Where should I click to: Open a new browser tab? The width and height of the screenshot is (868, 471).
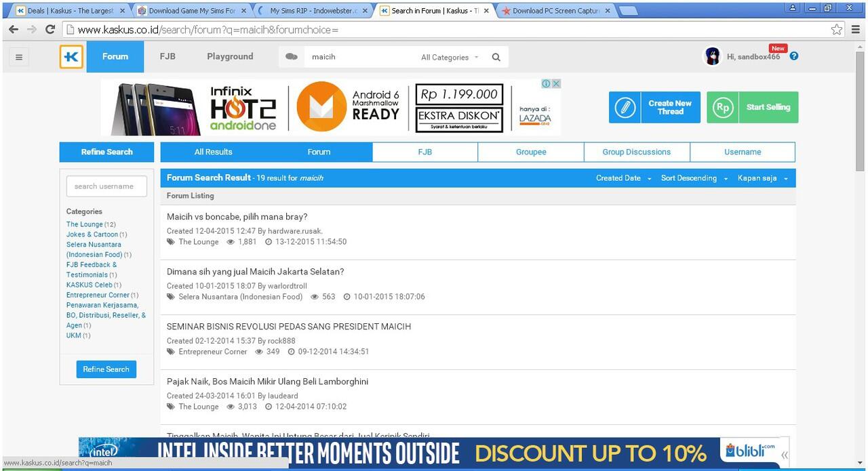(x=628, y=11)
